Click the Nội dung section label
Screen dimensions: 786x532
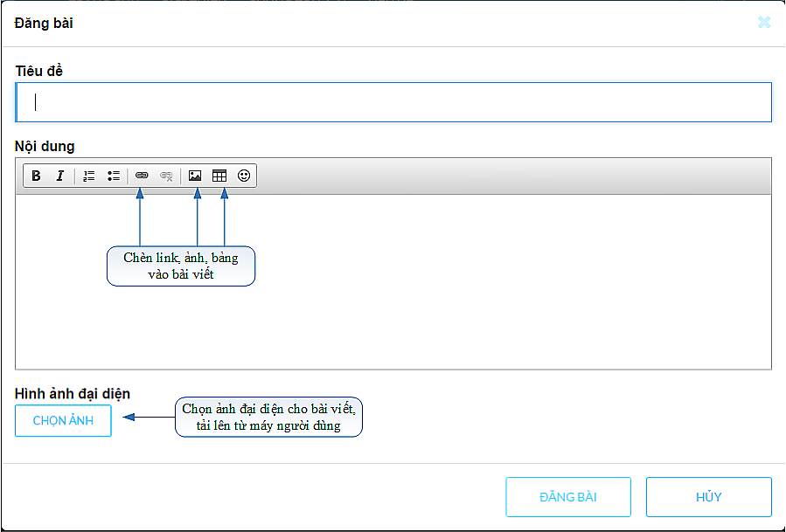[x=45, y=146]
